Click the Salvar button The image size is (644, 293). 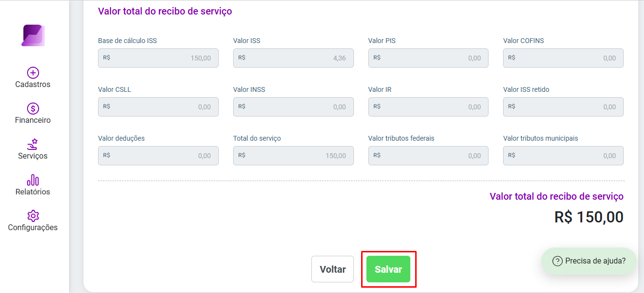point(388,269)
